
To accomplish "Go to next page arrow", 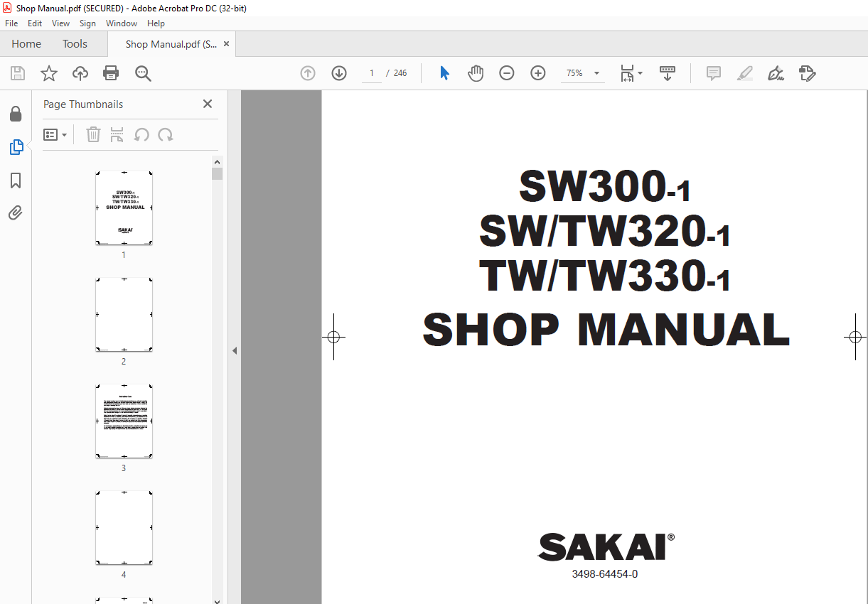I will pyautogui.click(x=339, y=73).
